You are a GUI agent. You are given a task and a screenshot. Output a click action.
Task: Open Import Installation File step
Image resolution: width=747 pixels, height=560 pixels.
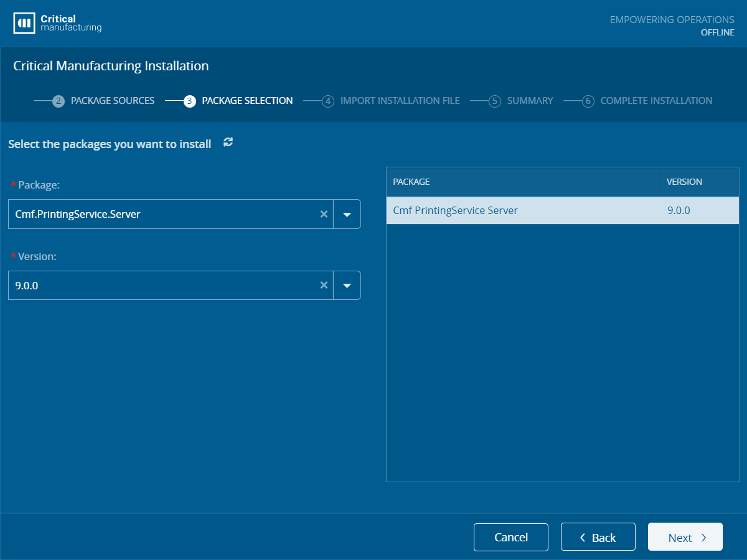pyautogui.click(x=400, y=101)
